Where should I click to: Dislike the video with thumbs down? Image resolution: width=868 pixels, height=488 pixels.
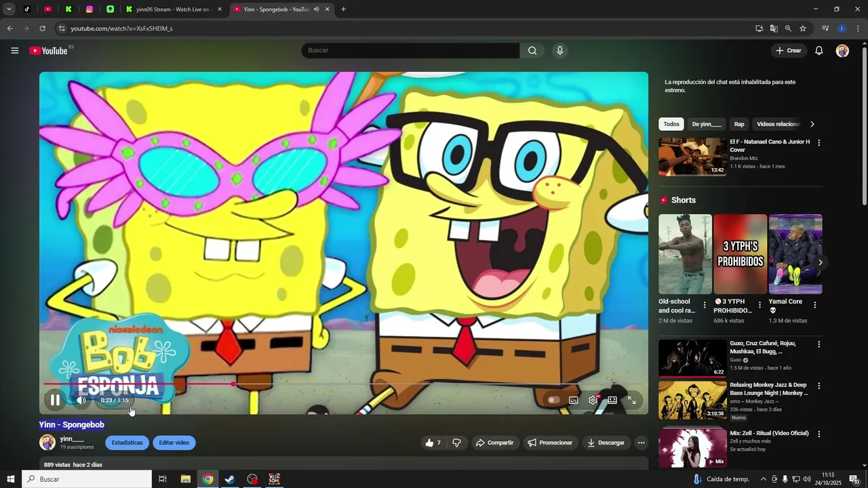456,443
